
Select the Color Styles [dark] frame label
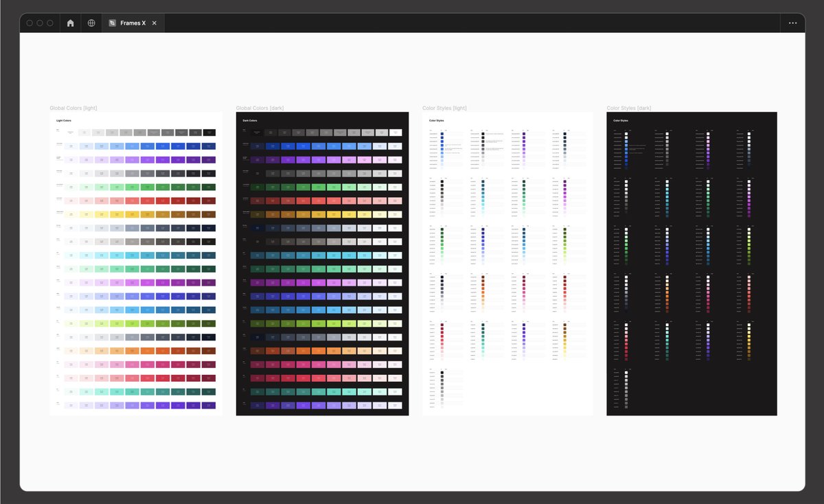click(x=629, y=108)
